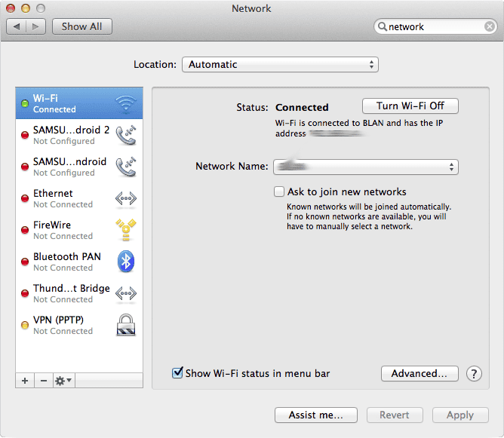The width and height of the screenshot is (504, 438).
Task: Click the remove service minus button
Action: (43, 381)
